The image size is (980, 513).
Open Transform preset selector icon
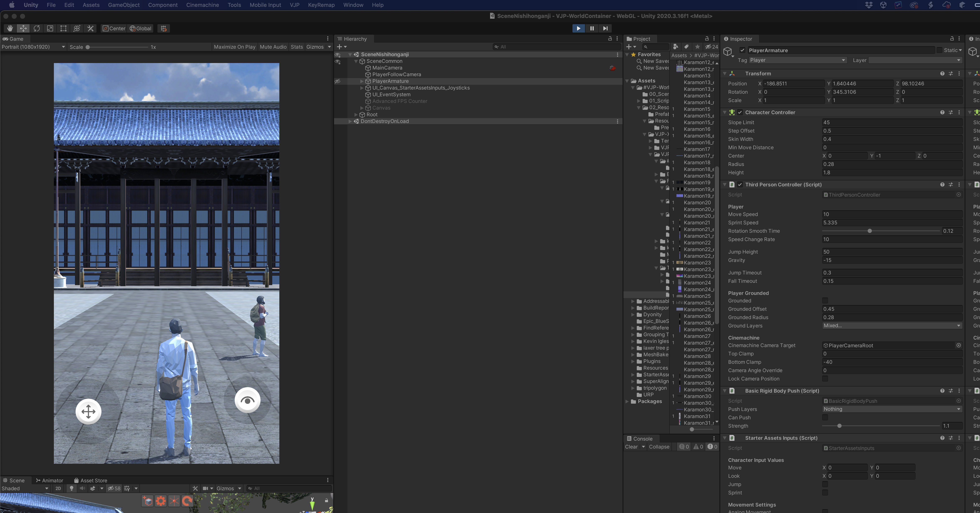point(950,73)
